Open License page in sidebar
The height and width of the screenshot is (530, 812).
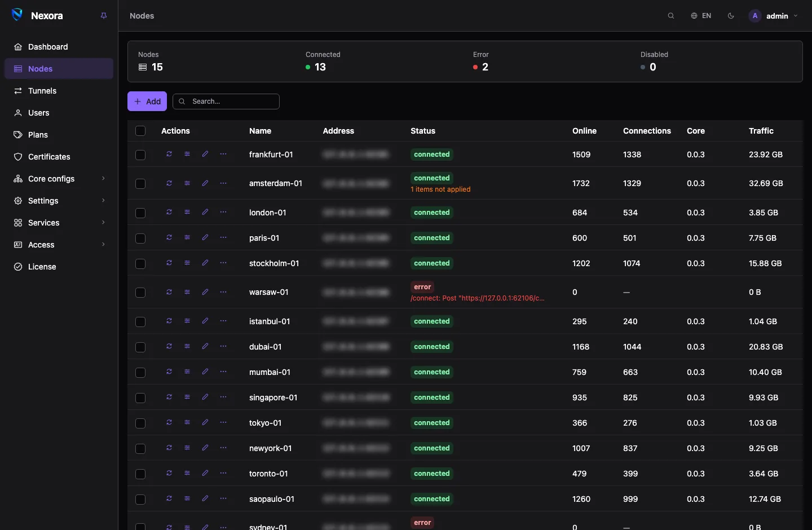pyautogui.click(x=59, y=267)
